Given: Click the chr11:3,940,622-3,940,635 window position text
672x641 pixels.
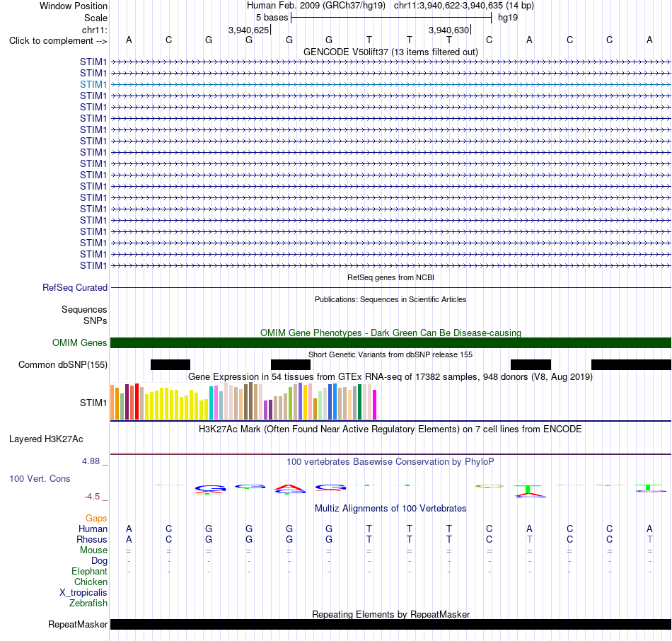Looking at the screenshot, I should [x=464, y=6].
